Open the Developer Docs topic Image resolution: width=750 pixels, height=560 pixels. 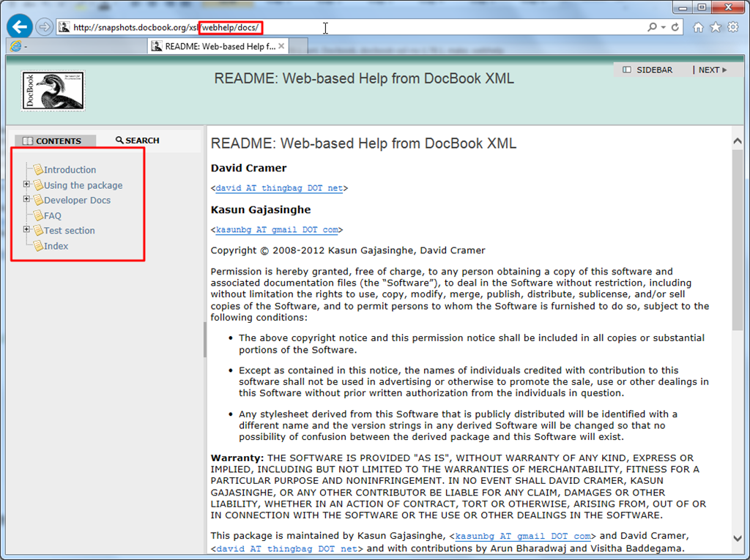tap(77, 201)
